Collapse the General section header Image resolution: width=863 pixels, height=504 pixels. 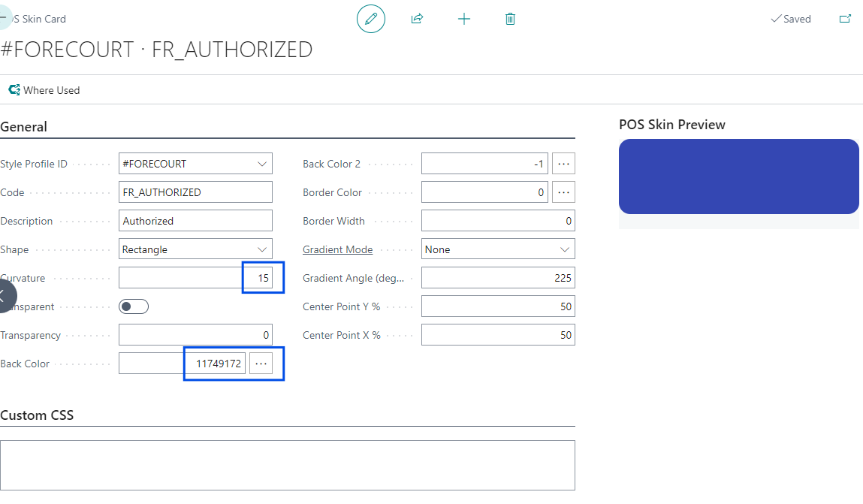24,126
